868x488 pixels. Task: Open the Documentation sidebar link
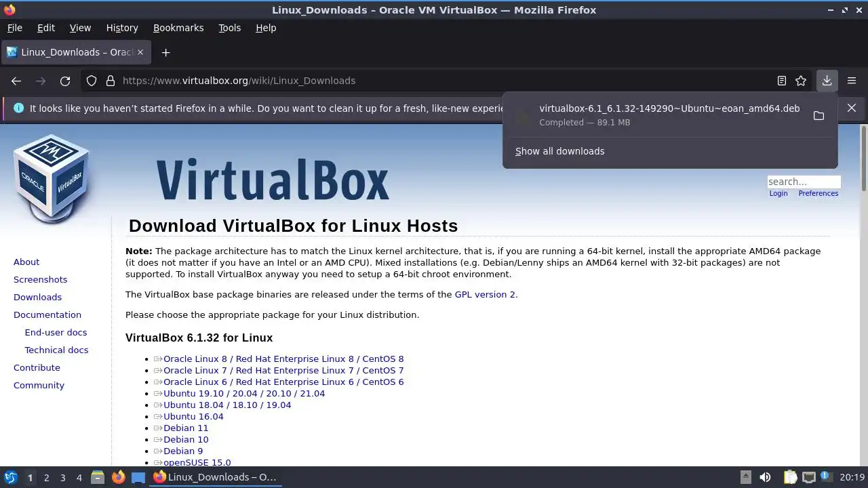click(x=47, y=314)
